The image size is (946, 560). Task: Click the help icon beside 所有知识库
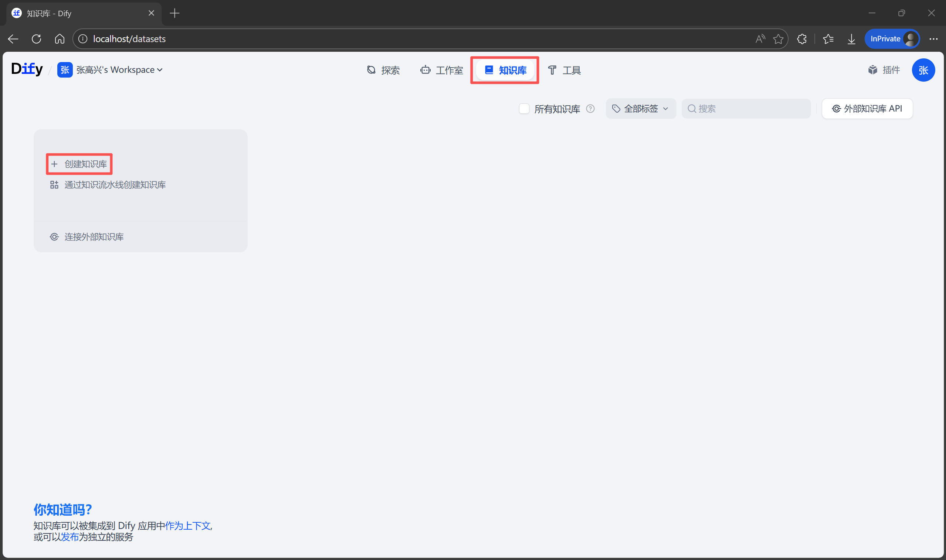tap(590, 109)
